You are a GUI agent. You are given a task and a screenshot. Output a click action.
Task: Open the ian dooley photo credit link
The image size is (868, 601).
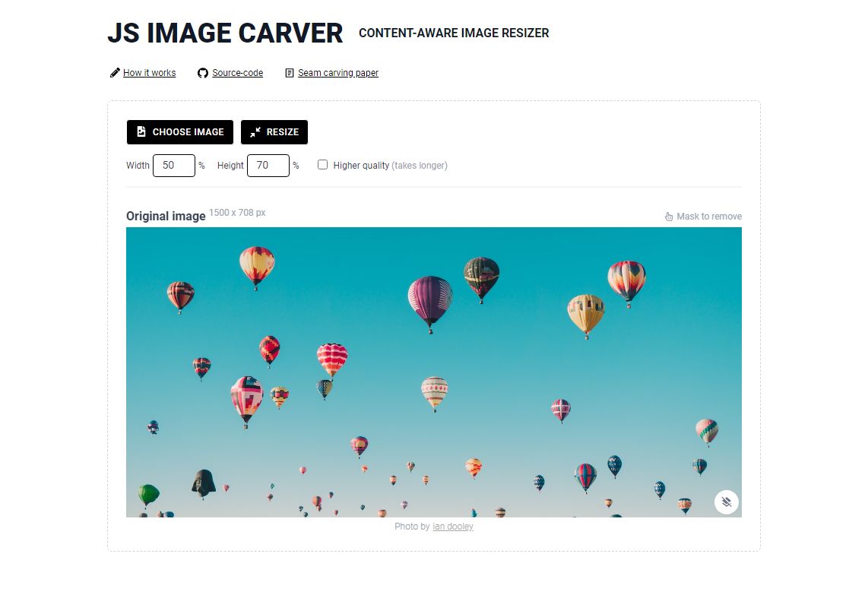coord(453,527)
